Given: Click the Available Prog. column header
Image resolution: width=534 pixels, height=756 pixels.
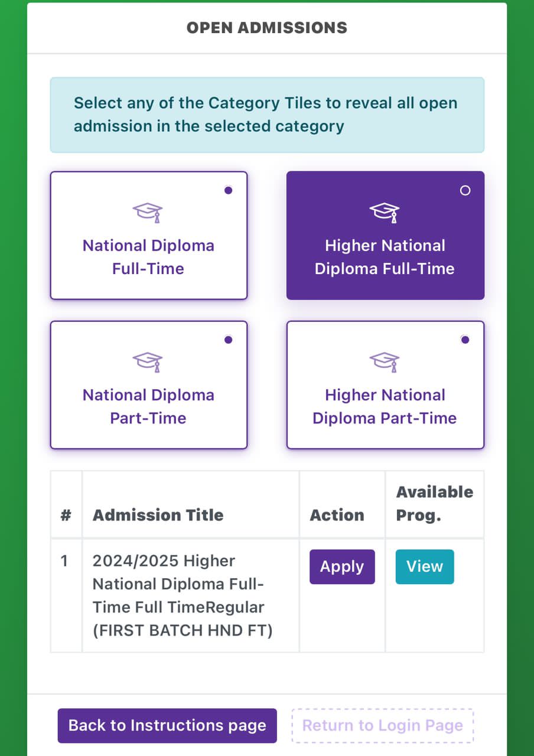Looking at the screenshot, I should [x=435, y=503].
